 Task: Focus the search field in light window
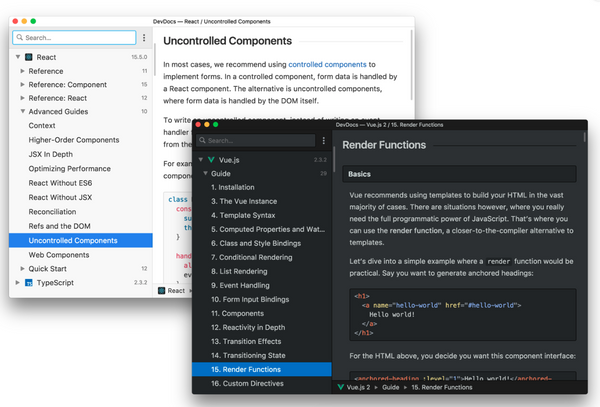(x=74, y=37)
